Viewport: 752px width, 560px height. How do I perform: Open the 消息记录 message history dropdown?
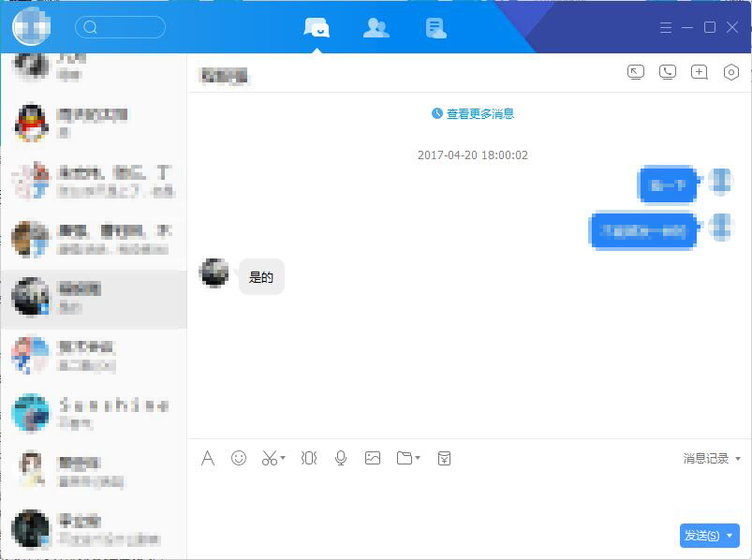pos(711,459)
